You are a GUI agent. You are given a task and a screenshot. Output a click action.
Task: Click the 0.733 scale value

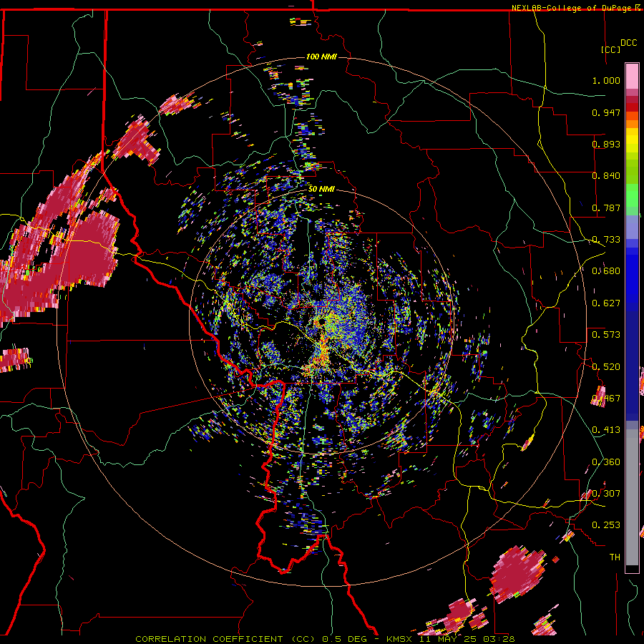click(606, 240)
